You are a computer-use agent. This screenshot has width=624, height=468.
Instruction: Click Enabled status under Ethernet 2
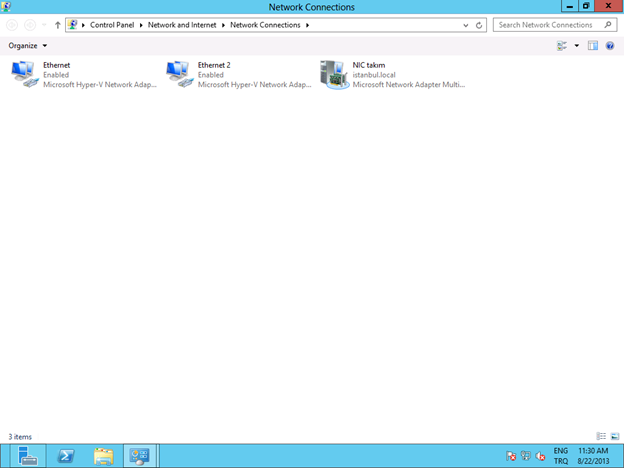point(211,75)
